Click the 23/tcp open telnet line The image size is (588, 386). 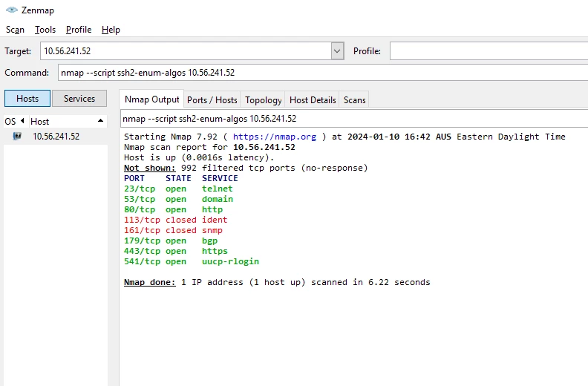pos(178,189)
